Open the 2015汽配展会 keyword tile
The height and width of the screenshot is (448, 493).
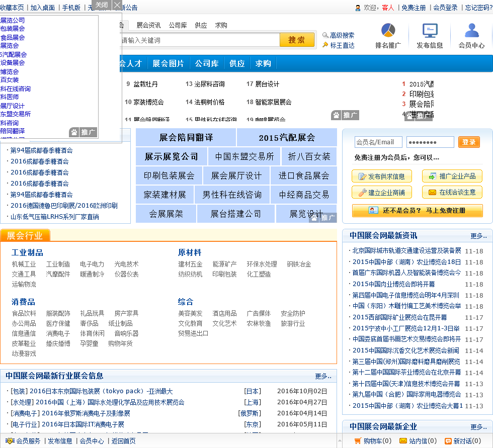pyautogui.click(x=287, y=137)
